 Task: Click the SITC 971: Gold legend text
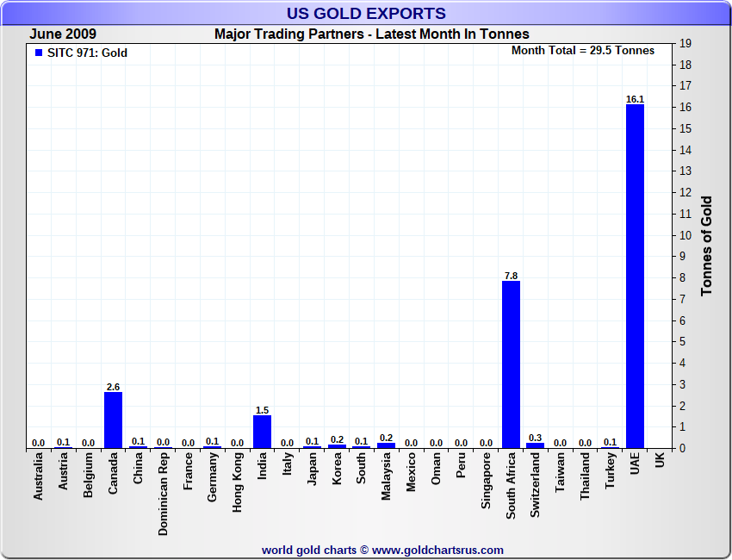[x=87, y=53]
